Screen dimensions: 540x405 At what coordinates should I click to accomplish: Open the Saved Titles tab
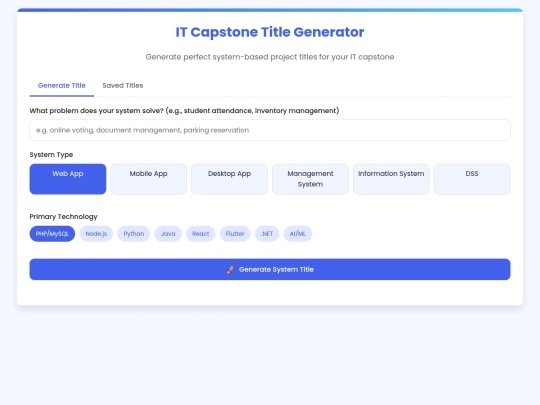point(123,85)
